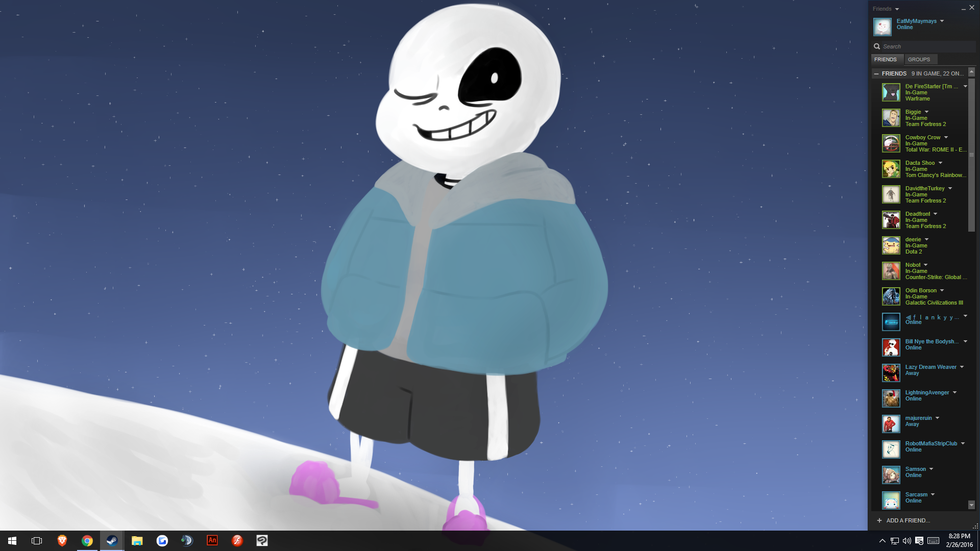
Task: Open Sarcasm's avatar
Action: (x=891, y=500)
